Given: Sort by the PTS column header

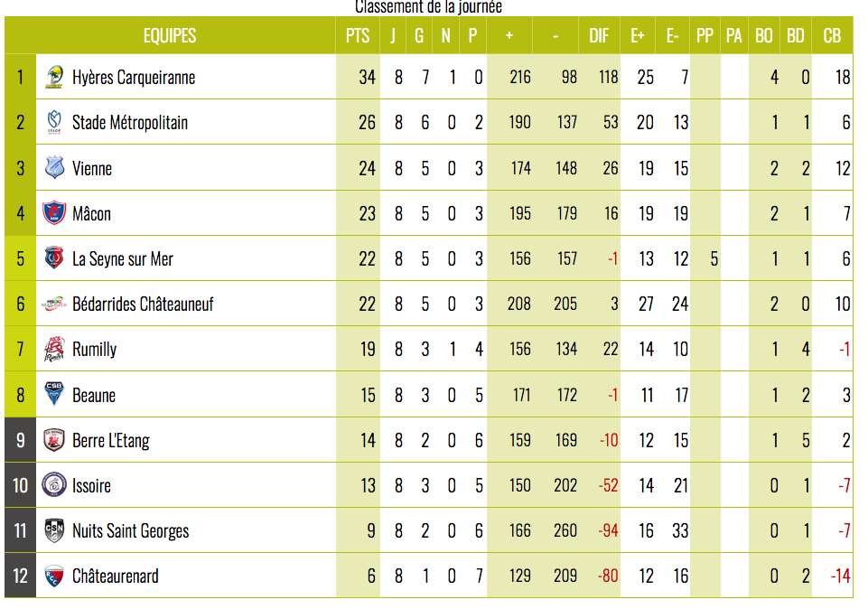Looking at the screenshot, I should [x=358, y=36].
